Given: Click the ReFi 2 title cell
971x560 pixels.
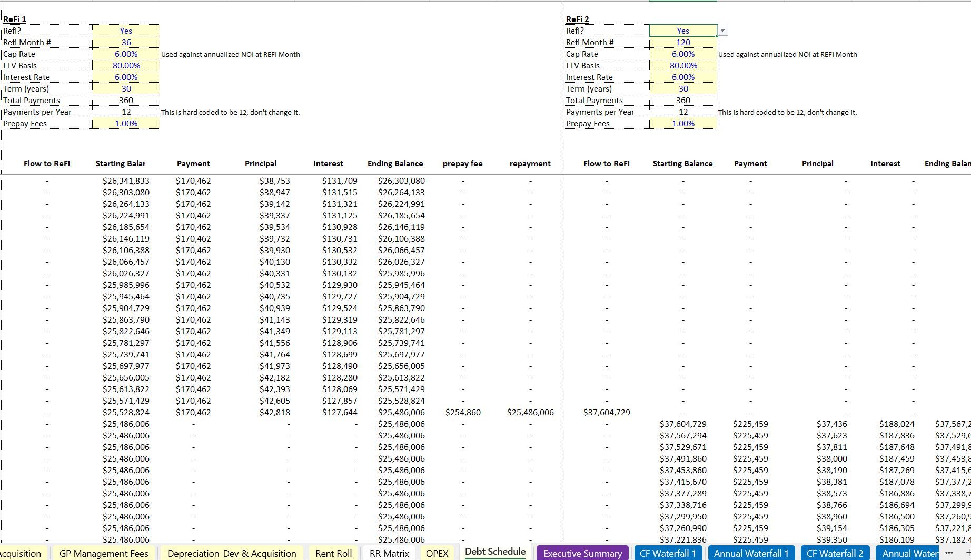Looking at the screenshot, I should pos(578,19).
